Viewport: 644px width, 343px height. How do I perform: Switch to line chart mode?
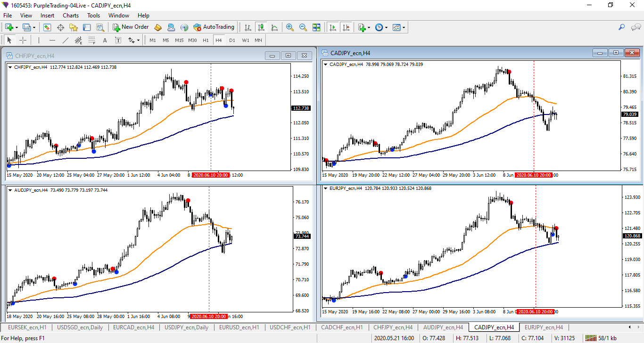pyautogui.click(x=274, y=27)
